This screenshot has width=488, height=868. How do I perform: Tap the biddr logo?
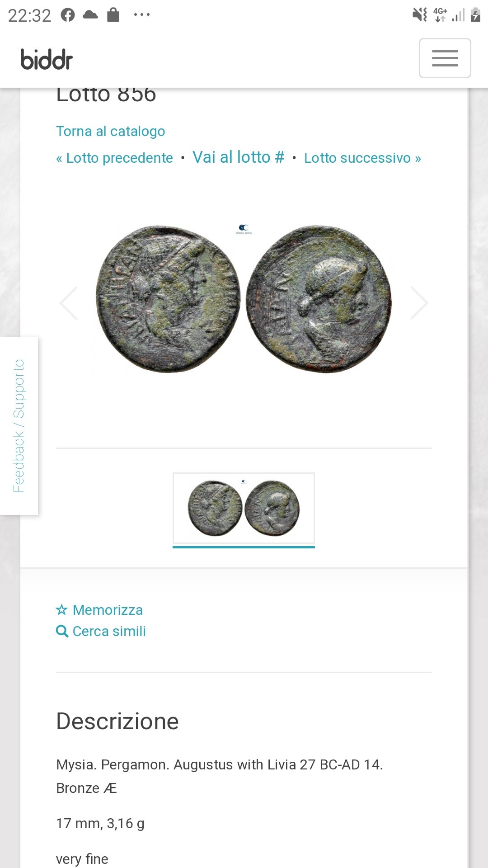[47, 59]
